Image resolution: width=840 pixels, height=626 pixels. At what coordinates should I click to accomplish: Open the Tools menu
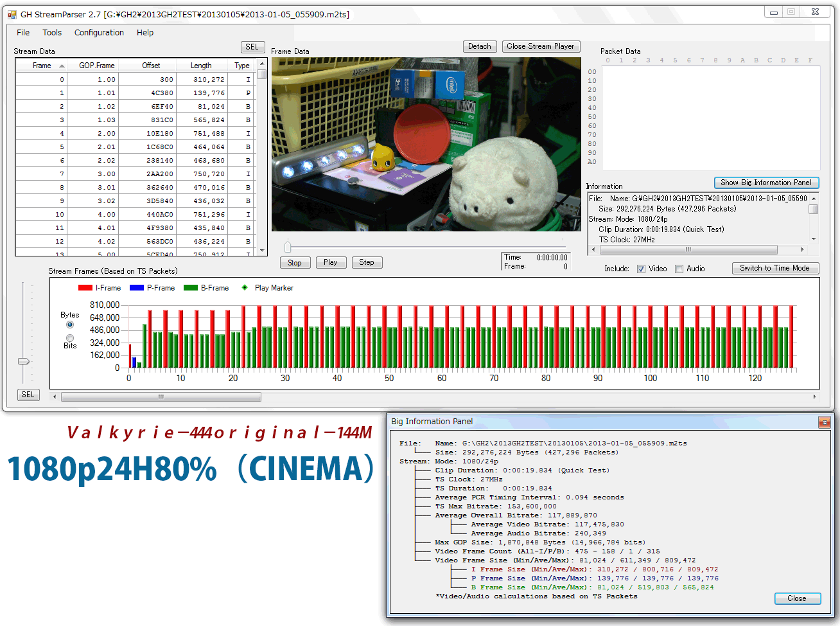coord(52,33)
